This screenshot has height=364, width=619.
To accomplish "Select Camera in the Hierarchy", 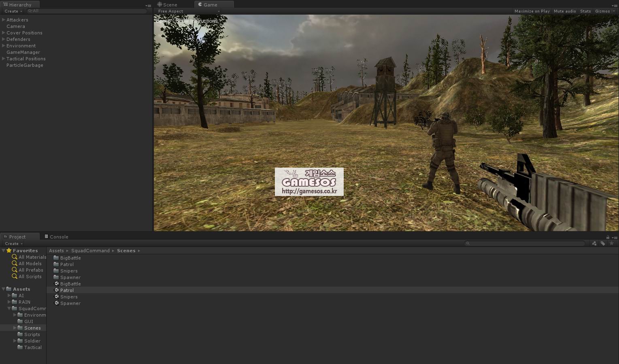I will point(16,26).
